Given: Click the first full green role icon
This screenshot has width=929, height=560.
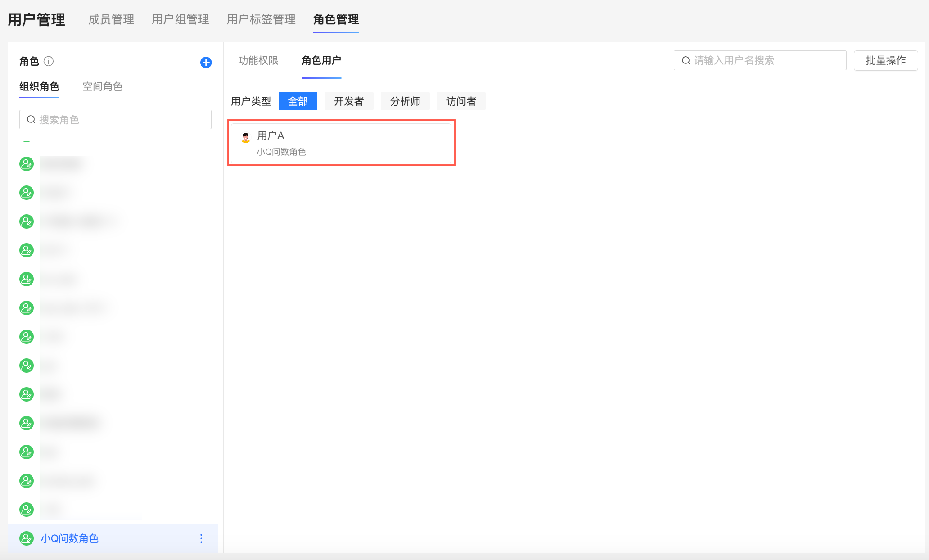Looking at the screenshot, I should click(27, 164).
